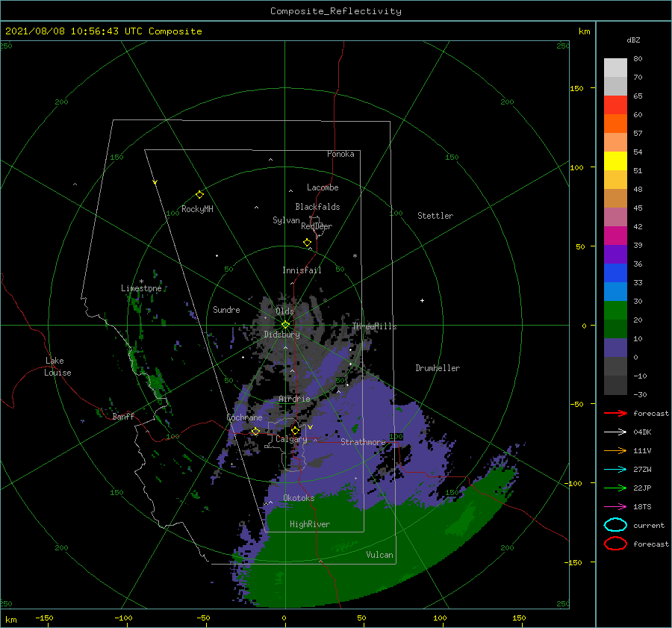Click the white plus marker north of Drumheller
Image resolution: width=672 pixels, height=628 pixels.
(422, 300)
